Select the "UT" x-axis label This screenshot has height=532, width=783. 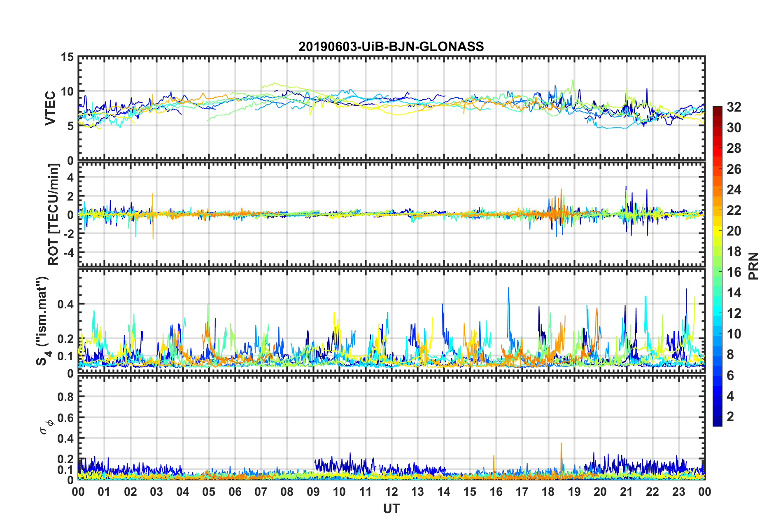tap(391, 509)
